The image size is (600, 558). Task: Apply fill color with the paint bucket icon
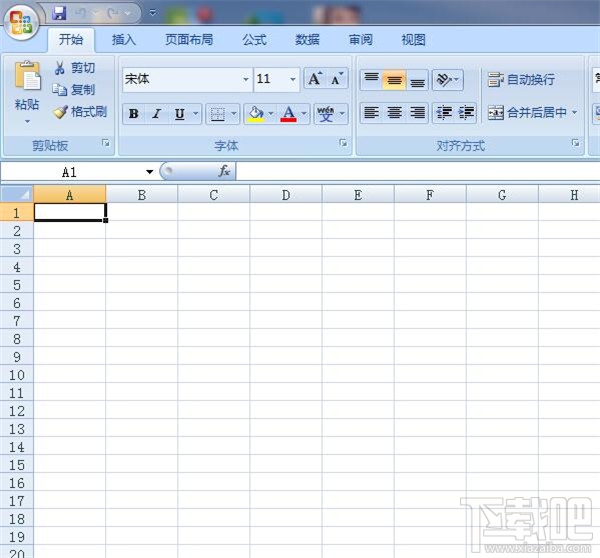click(256, 114)
